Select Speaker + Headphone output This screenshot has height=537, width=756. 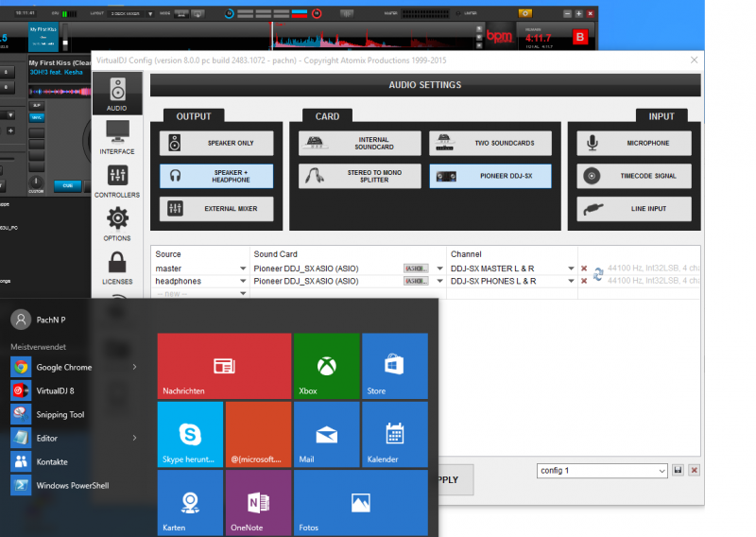coord(216,176)
